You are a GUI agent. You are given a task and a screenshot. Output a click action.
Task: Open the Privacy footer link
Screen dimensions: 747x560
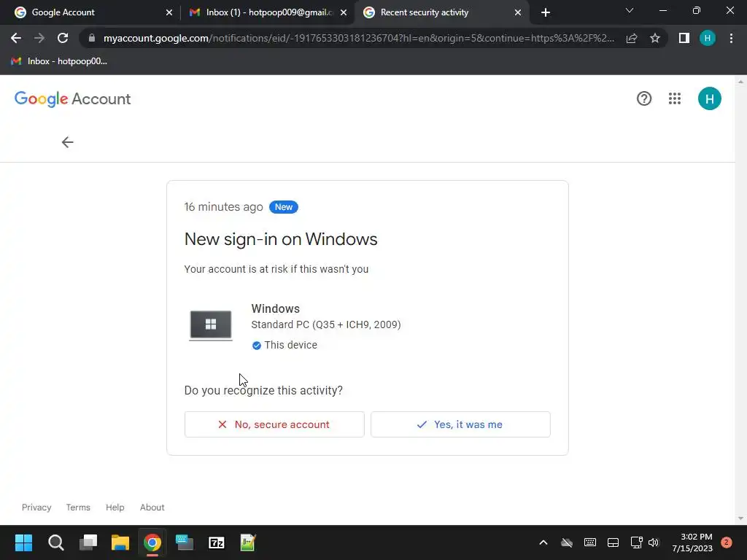coord(36,507)
